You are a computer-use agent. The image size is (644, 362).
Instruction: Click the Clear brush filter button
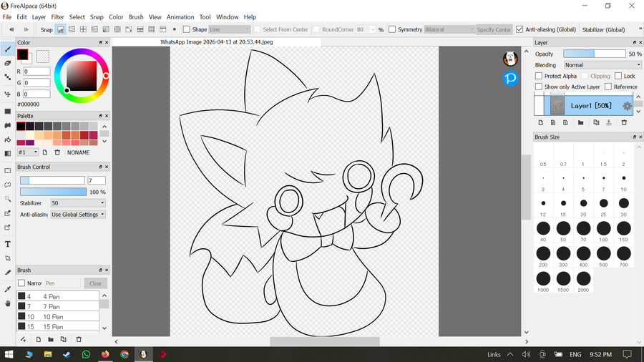tap(95, 283)
